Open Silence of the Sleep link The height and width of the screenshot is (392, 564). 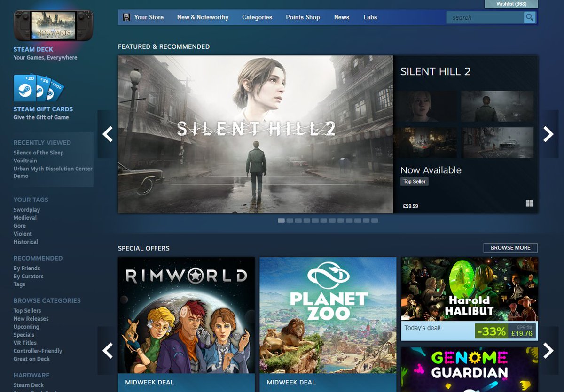[39, 153]
